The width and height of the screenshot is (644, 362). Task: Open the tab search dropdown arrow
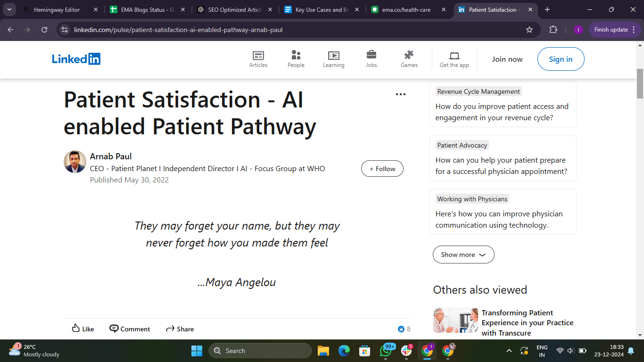tap(9, 9)
